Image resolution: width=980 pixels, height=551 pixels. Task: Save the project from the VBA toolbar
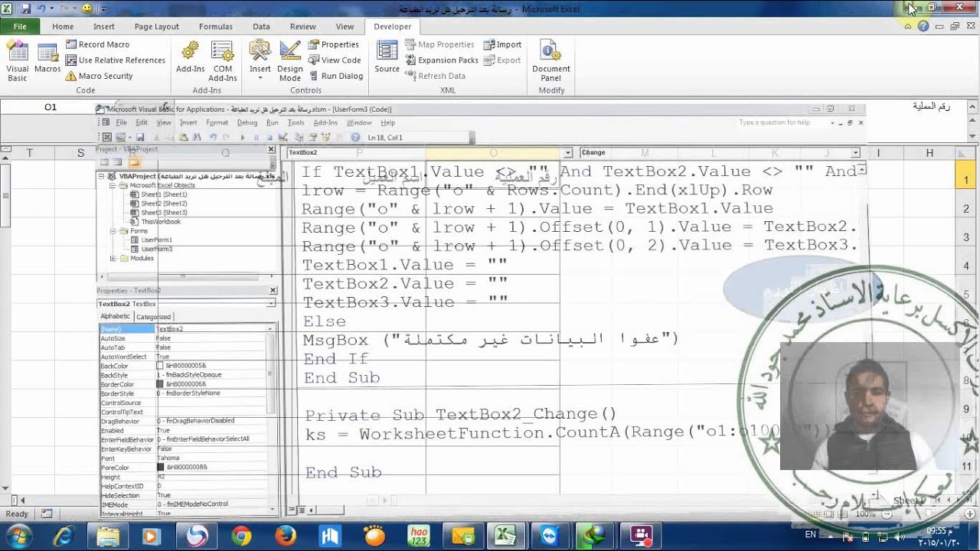click(x=140, y=138)
